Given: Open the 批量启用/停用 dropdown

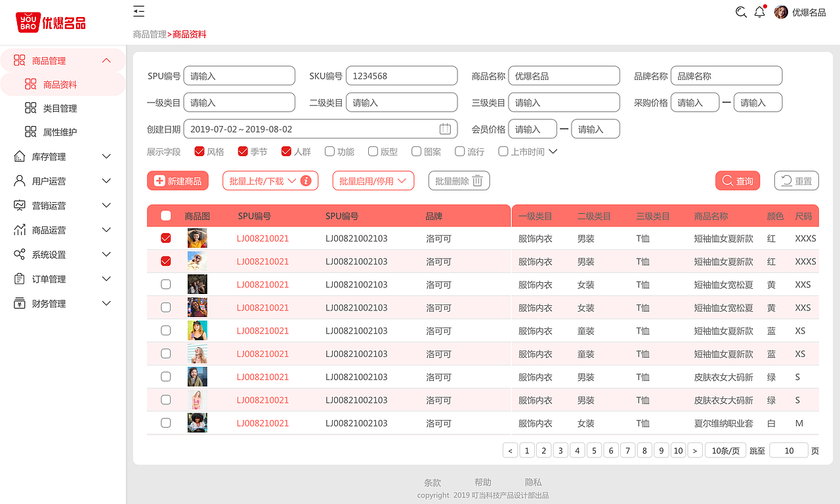Looking at the screenshot, I should (x=373, y=180).
